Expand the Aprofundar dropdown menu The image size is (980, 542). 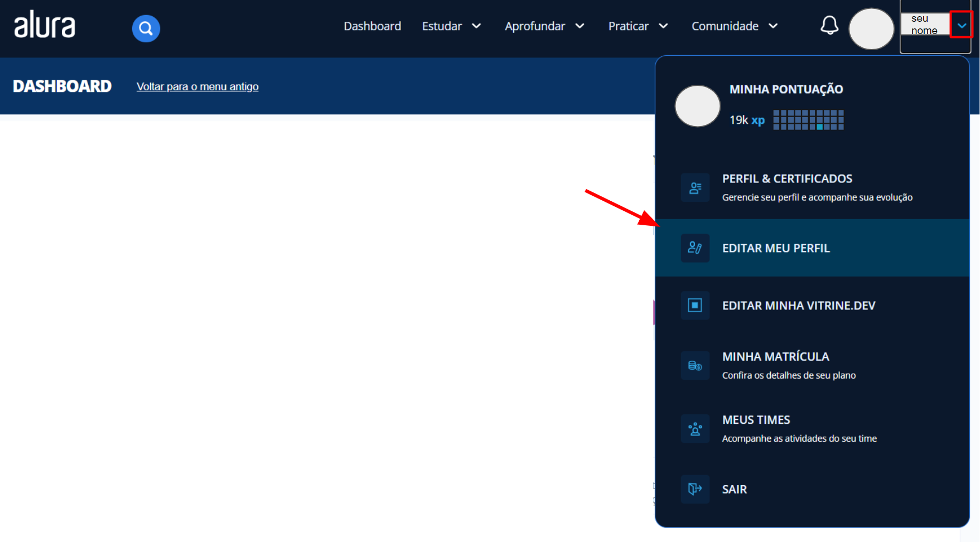tap(544, 26)
